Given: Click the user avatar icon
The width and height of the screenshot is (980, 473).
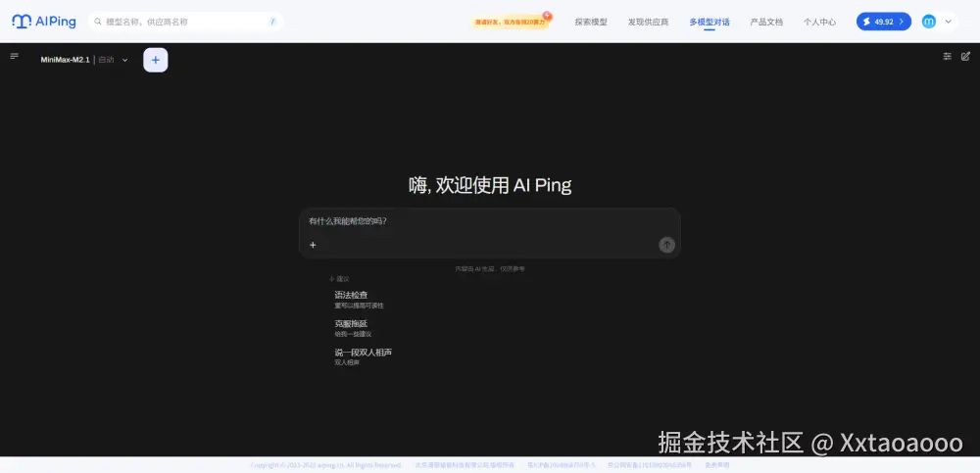Looking at the screenshot, I should [929, 22].
